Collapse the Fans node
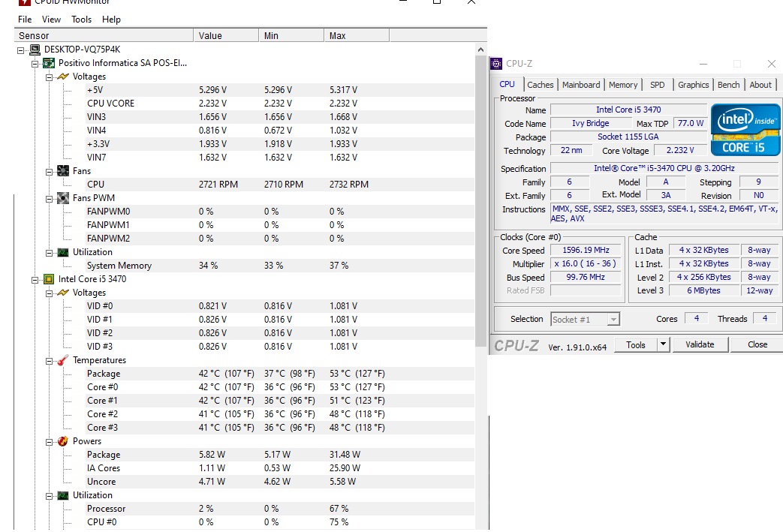 [49, 171]
